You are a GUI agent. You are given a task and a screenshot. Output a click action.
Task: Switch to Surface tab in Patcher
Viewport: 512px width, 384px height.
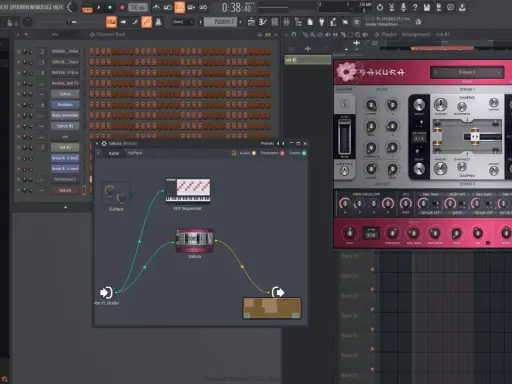(135, 153)
